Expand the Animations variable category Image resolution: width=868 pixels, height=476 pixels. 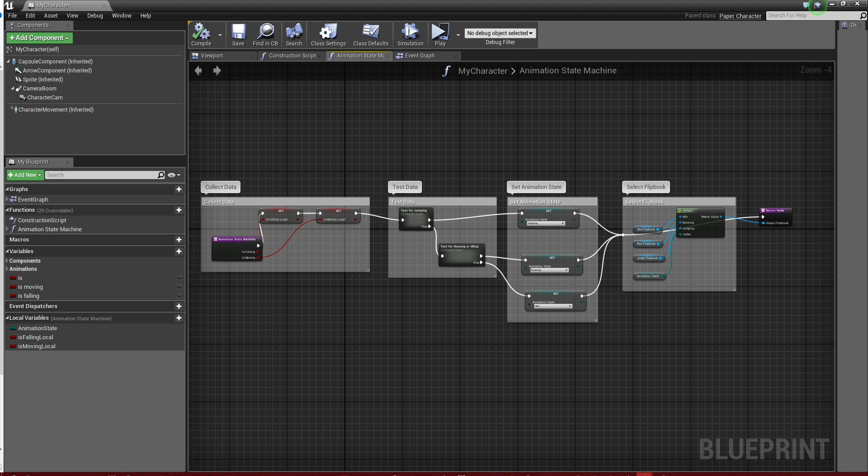tap(7, 269)
